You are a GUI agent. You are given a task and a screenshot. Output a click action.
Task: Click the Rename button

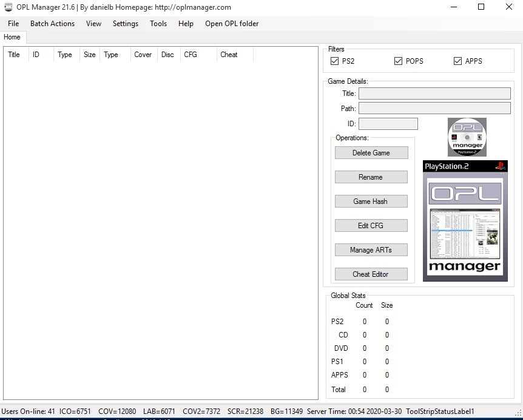point(371,177)
